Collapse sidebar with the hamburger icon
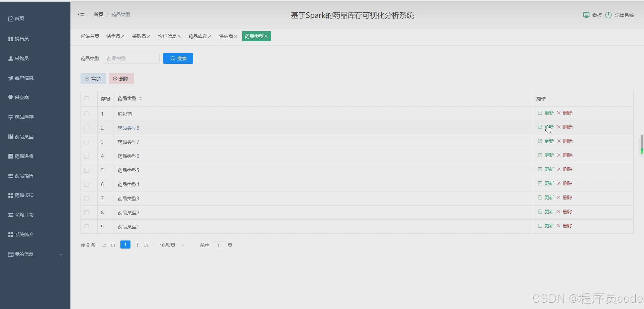This screenshot has width=644, height=309. 81,14
